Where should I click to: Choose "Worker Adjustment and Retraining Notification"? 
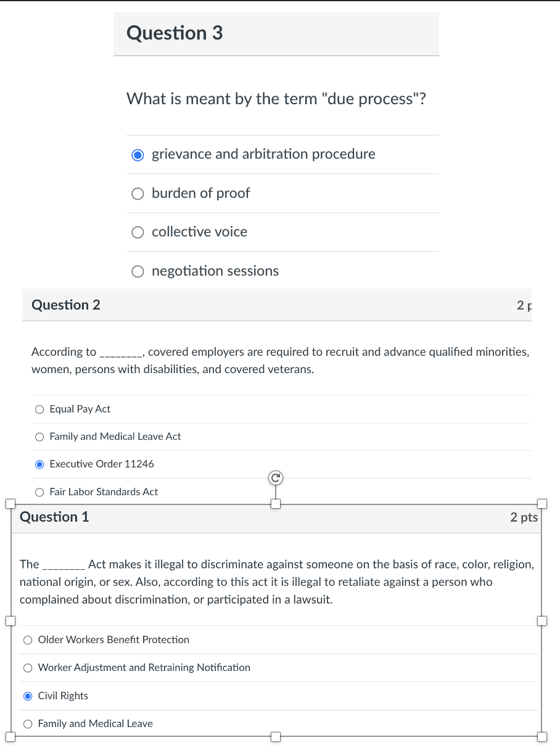pos(28,668)
